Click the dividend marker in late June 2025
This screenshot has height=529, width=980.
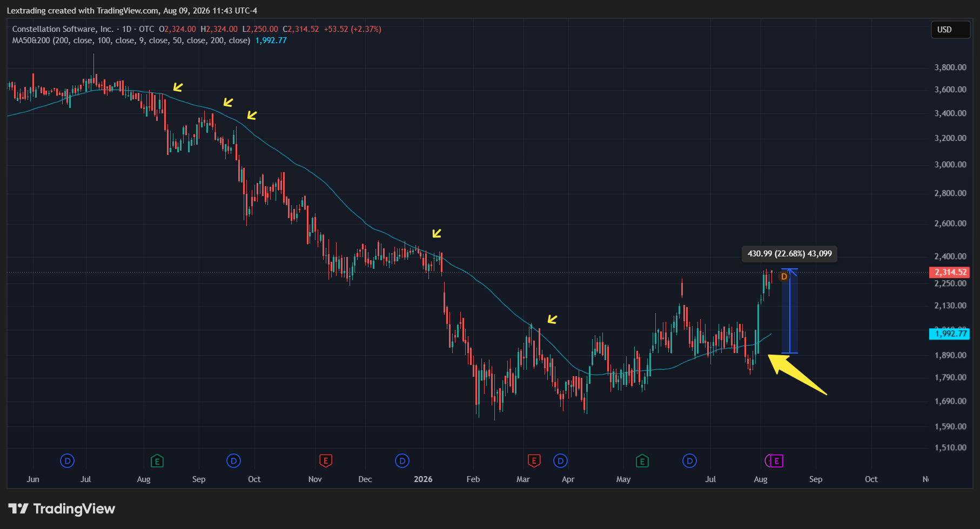(67, 461)
